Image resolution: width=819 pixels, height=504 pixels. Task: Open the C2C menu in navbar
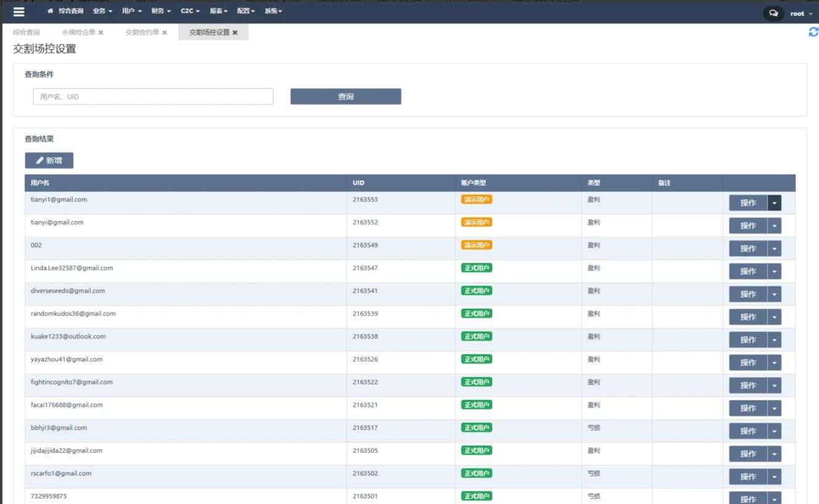190,11
